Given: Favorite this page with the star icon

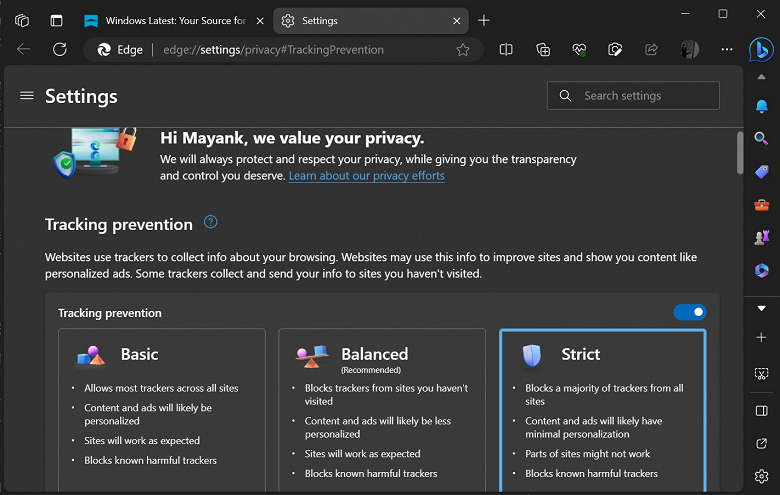Looking at the screenshot, I should coord(463,50).
